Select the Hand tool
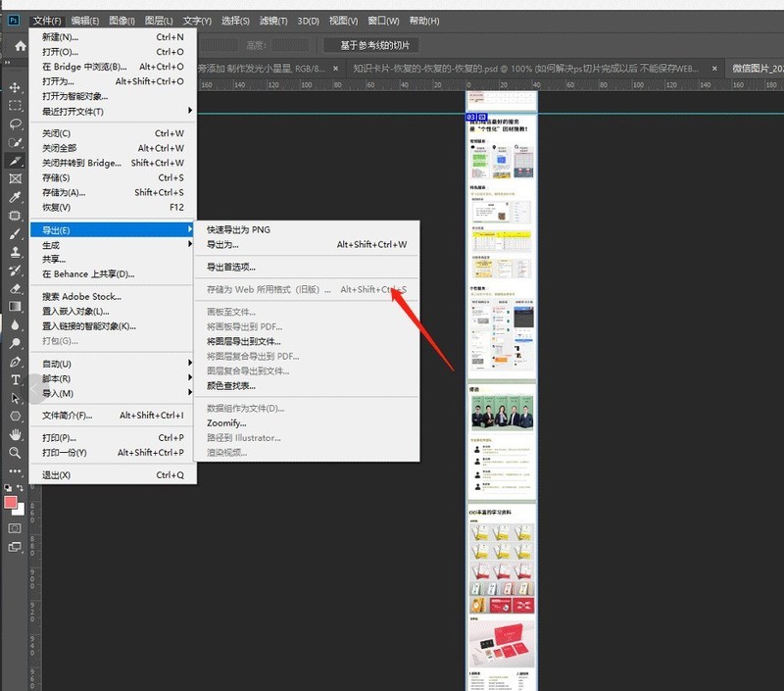 coord(16,434)
